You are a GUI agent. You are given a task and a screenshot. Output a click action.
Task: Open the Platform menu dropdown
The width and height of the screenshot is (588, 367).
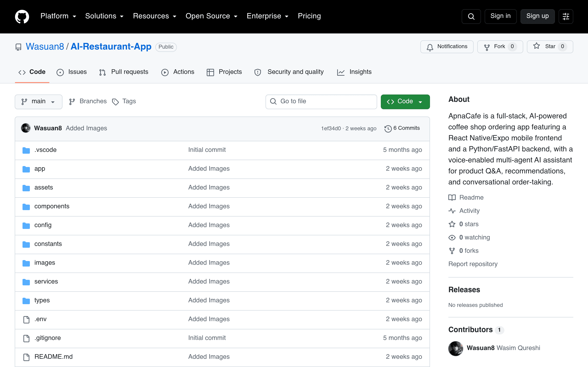(58, 16)
